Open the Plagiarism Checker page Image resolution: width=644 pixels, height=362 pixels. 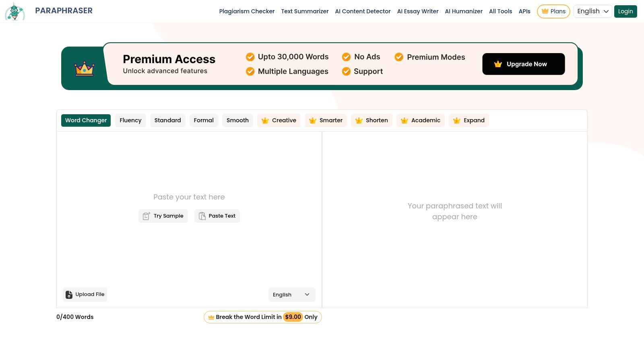point(247,11)
